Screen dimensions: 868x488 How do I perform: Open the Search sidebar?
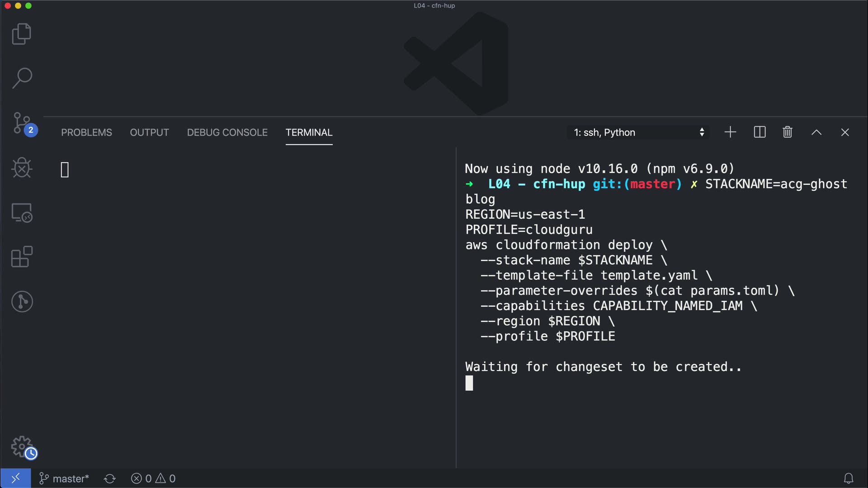pyautogui.click(x=21, y=78)
